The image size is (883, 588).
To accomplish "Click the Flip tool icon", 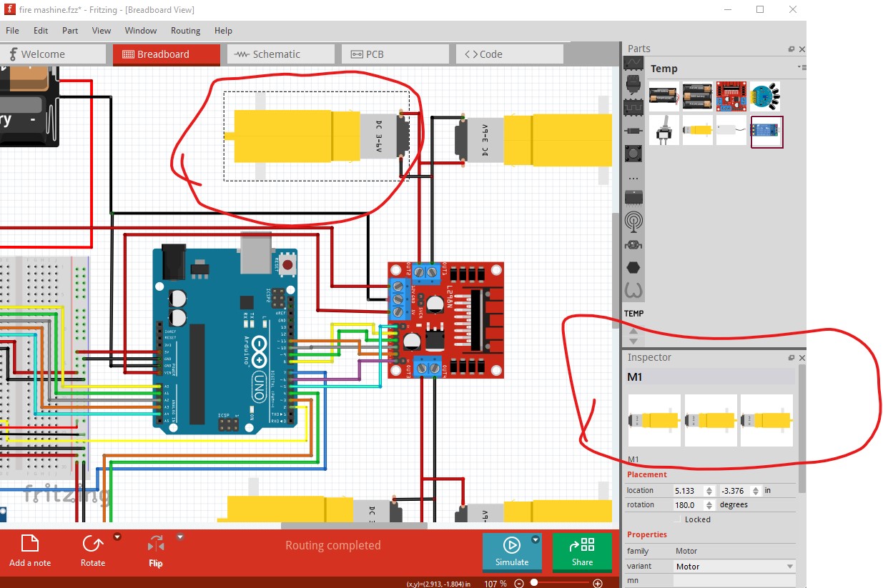I will click(x=155, y=545).
